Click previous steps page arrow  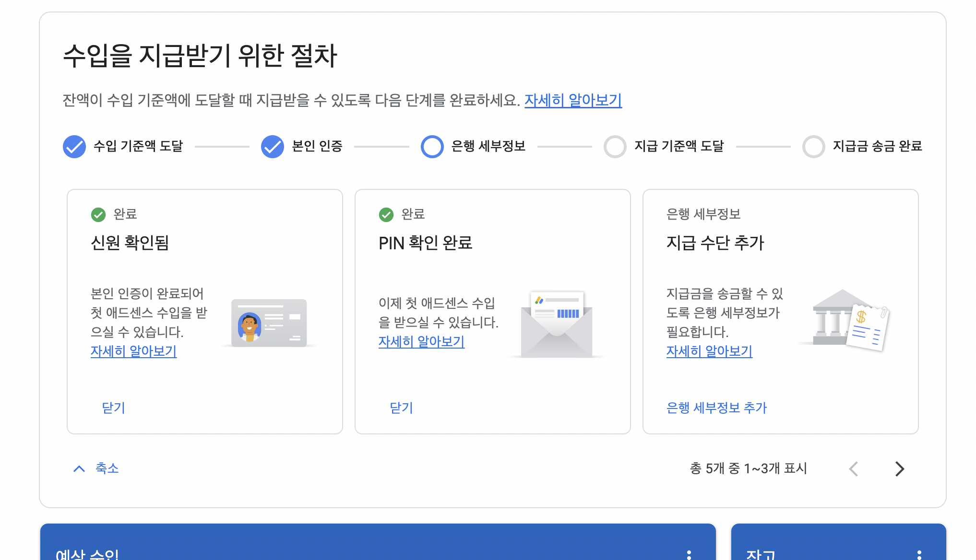coord(854,468)
